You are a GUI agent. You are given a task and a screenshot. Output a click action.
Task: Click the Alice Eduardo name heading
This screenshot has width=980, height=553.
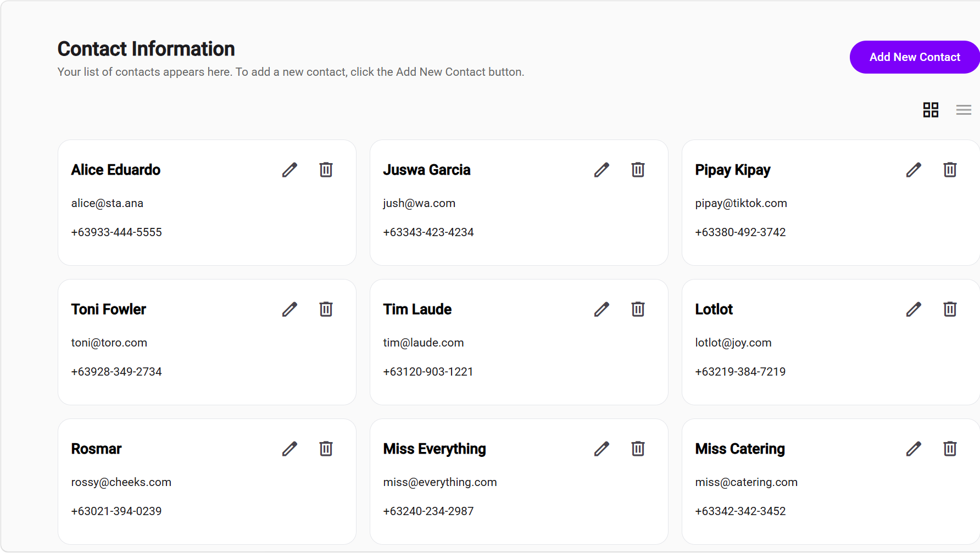(x=116, y=170)
